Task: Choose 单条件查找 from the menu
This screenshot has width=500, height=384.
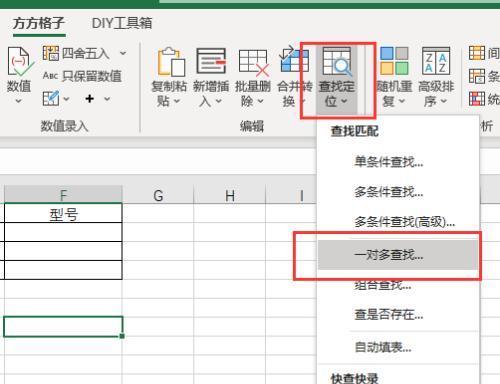Action: click(x=398, y=162)
